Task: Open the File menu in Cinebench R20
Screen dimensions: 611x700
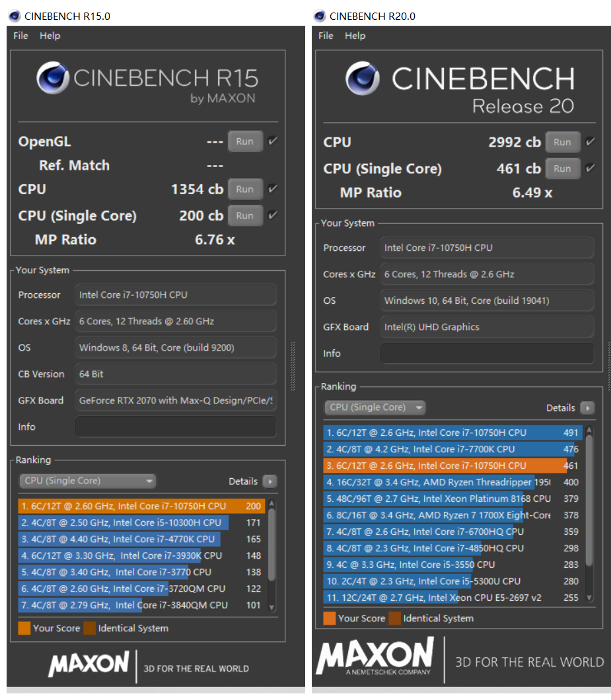Action: click(326, 36)
